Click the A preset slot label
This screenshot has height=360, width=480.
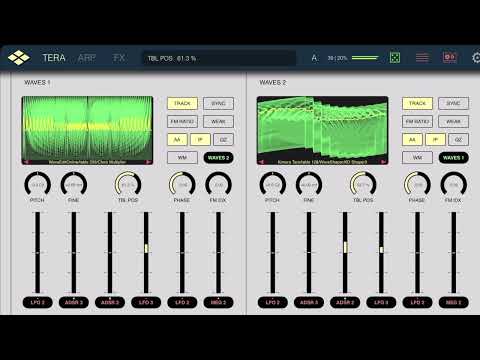(x=314, y=58)
